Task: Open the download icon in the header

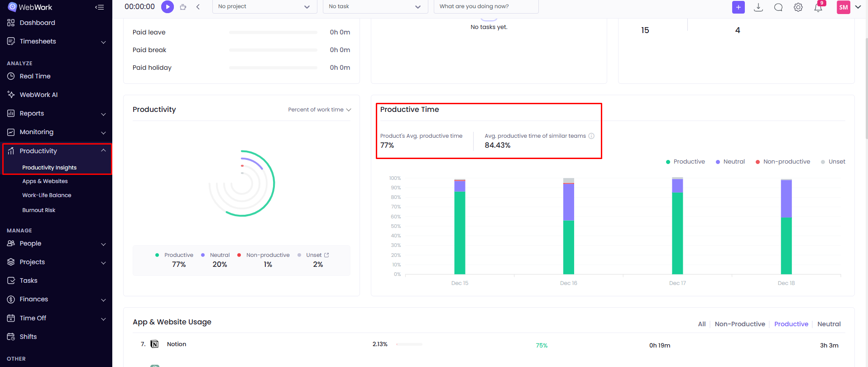Action: tap(758, 7)
